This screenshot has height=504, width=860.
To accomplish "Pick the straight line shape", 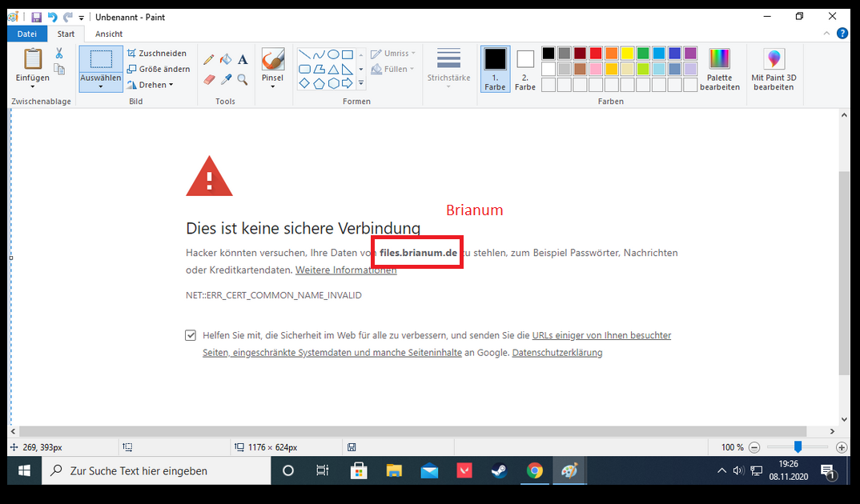I will [304, 54].
